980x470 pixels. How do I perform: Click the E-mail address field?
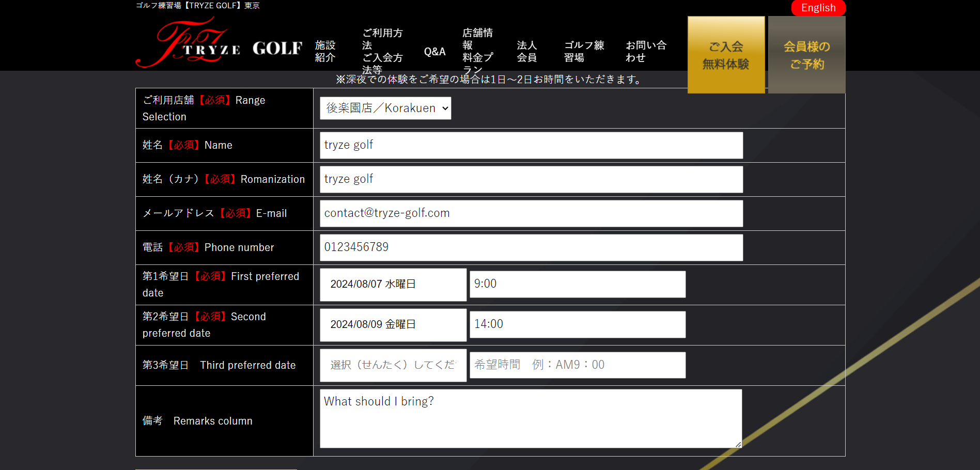pos(532,213)
